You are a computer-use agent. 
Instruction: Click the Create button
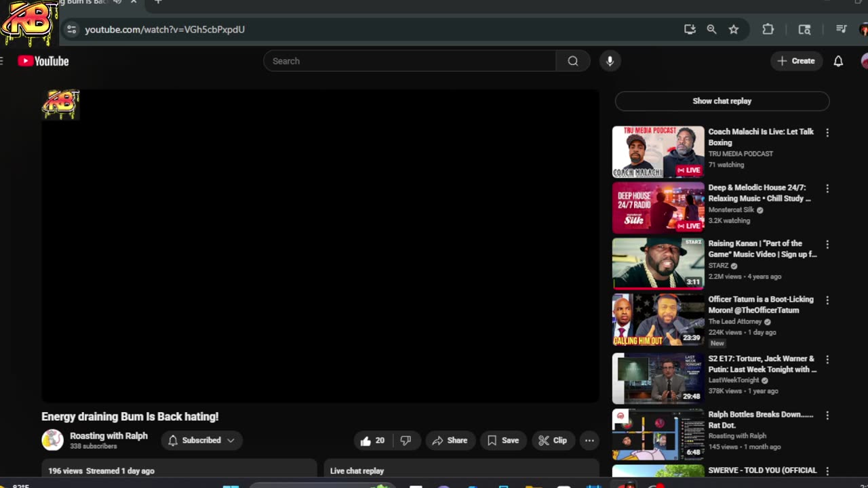pyautogui.click(x=797, y=61)
